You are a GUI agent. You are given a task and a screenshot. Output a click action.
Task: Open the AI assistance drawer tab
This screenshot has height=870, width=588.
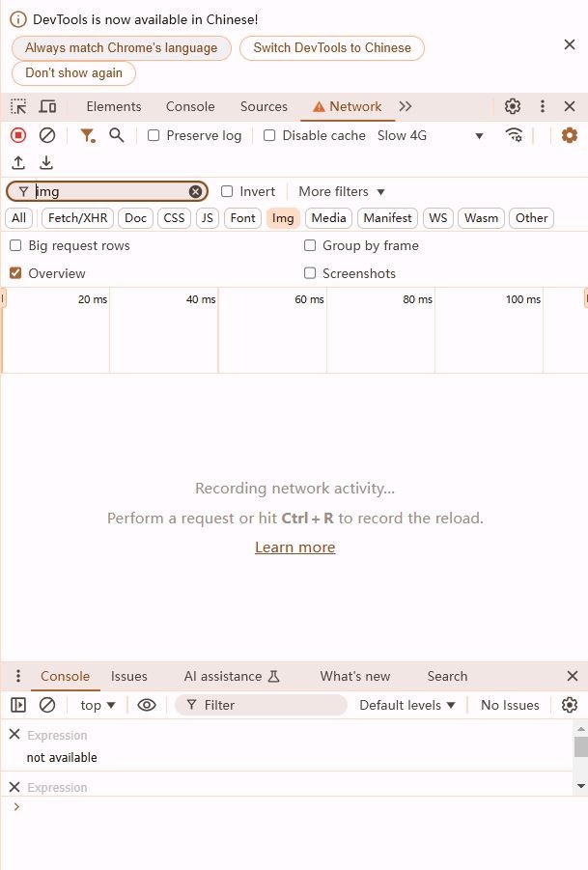point(231,676)
